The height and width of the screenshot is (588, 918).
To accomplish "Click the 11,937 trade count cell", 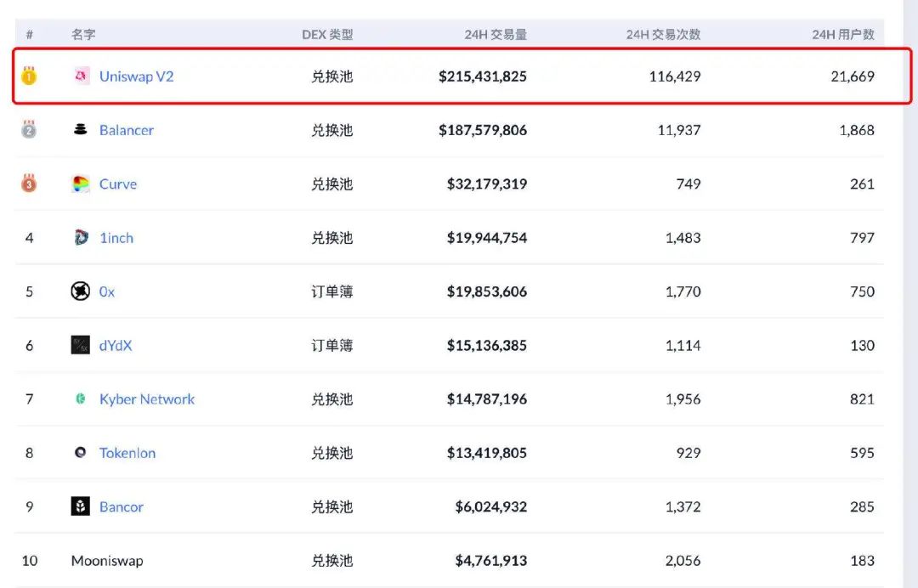I will coord(679,130).
